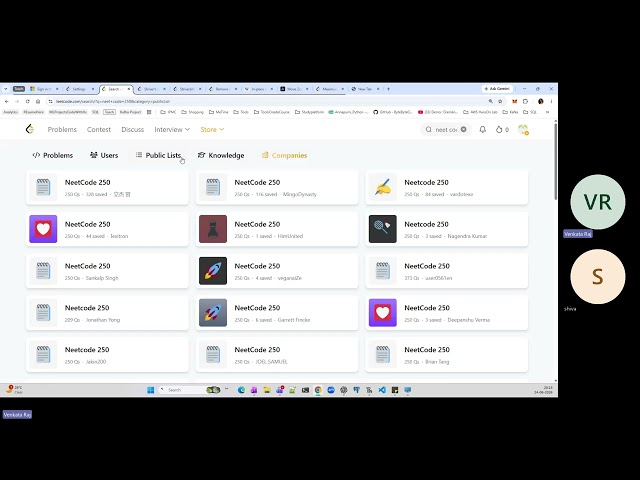Open the notifications bell
This screenshot has height=480, width=640.
tap(482, 129)
